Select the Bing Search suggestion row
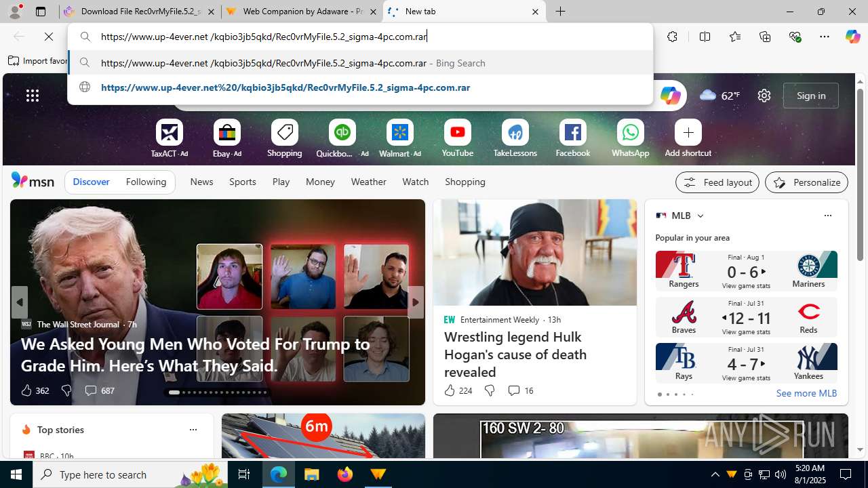This screenshot has height=488, width=868. (x=360, y=63)
